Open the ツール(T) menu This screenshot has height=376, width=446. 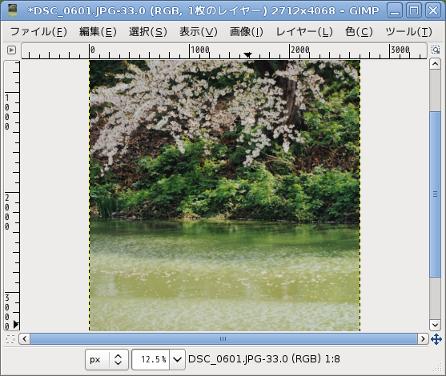point(409,32)
